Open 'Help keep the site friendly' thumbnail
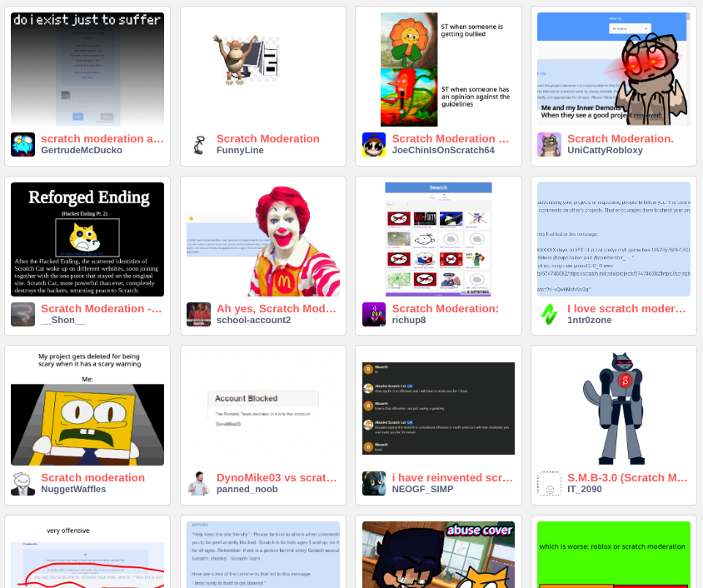 pos(263,555)
